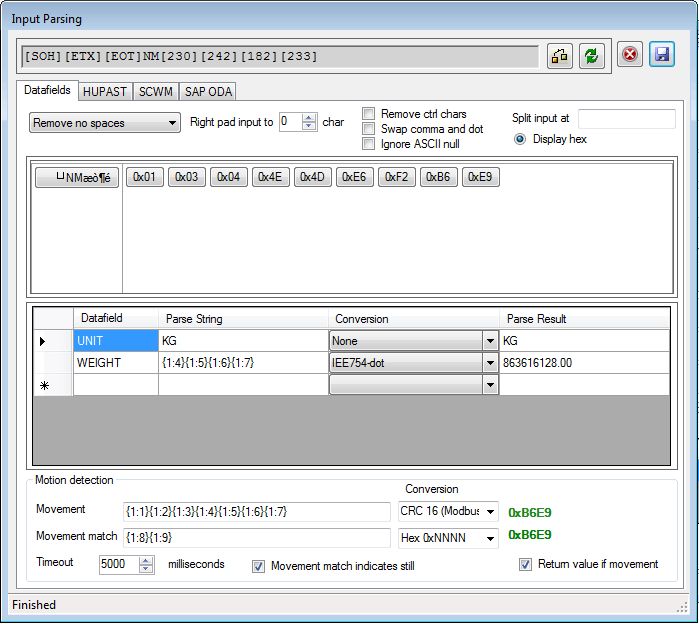Click the NMæò¶é full string button

[77, 177]
